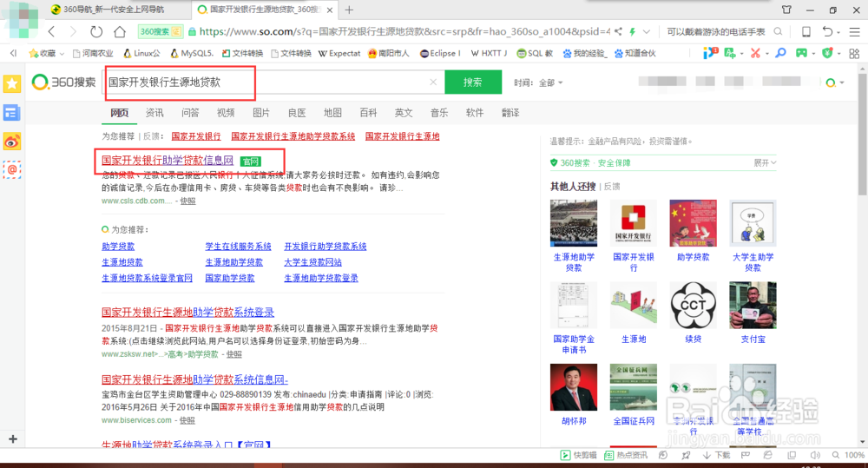Click the search magnifier in top search box
This screenshot has height=468, width=868.
coord(778,31)
